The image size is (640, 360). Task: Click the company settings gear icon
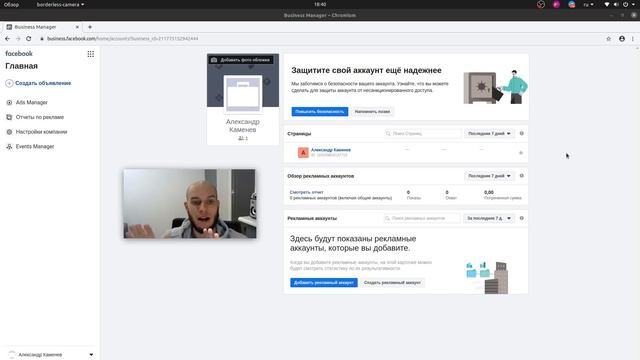tap(9, 132)
